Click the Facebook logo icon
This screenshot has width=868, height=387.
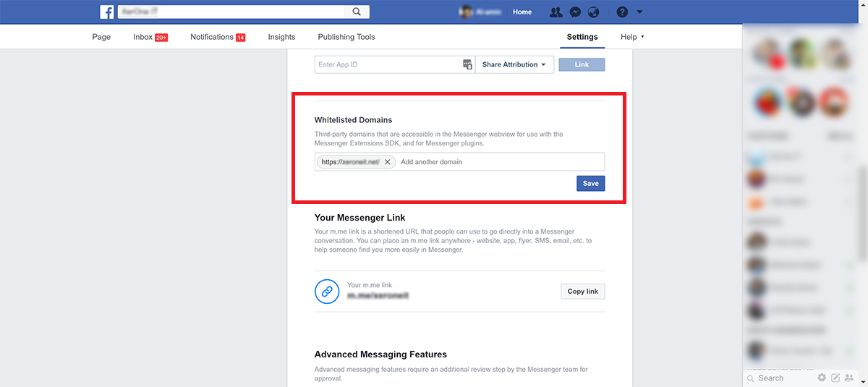click(107, 12)
